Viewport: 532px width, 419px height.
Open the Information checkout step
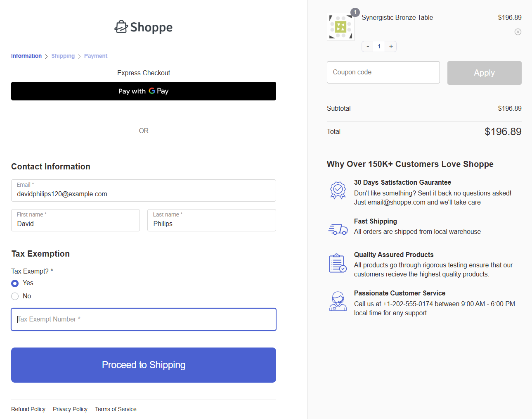pos(26,56)
